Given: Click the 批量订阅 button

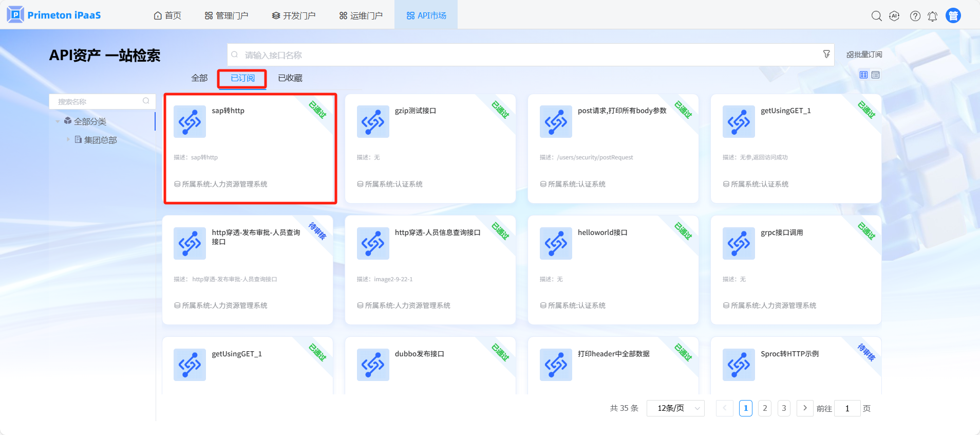Looking at the screenshot, I should pos(864,55).
